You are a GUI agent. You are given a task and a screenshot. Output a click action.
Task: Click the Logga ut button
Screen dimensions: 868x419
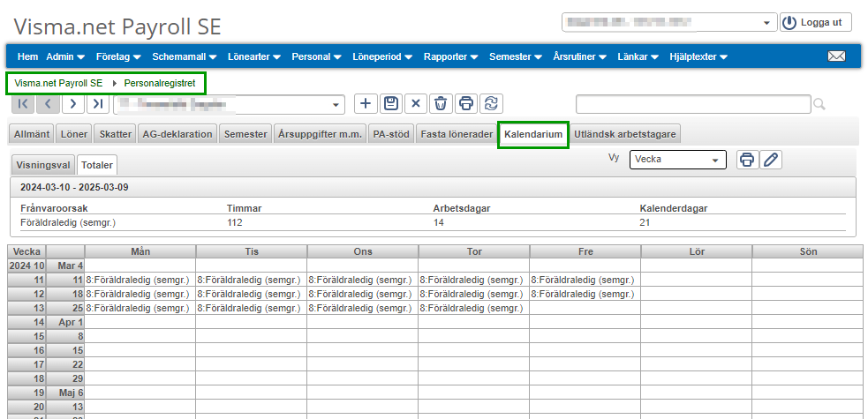pyautogui.click(x=815, y=23)
